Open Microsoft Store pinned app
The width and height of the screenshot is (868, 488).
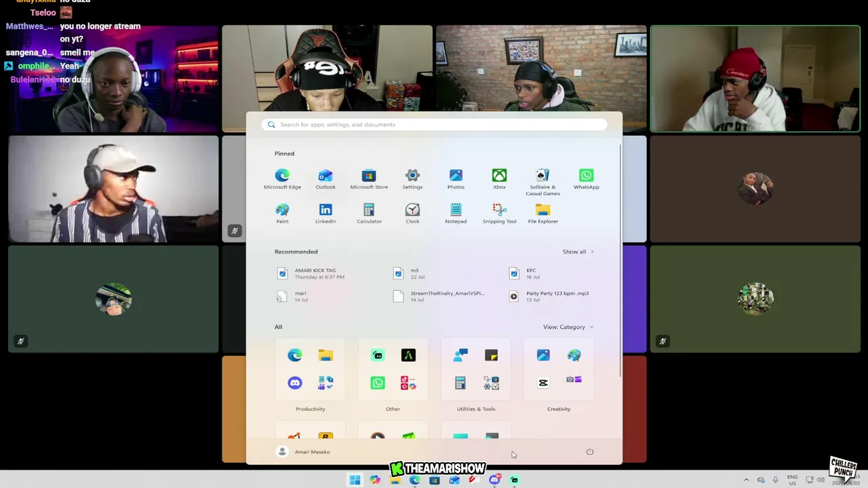(369, 180)
